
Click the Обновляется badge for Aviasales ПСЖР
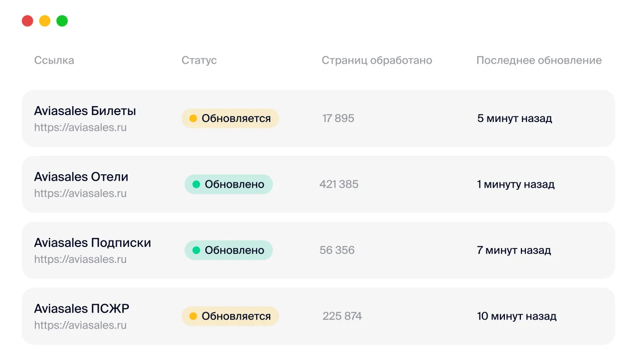coord(230,316)
